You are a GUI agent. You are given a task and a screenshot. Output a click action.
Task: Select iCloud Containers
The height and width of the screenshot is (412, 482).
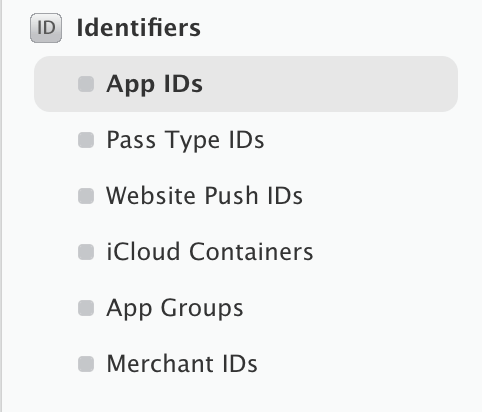[x=210, y=252]
